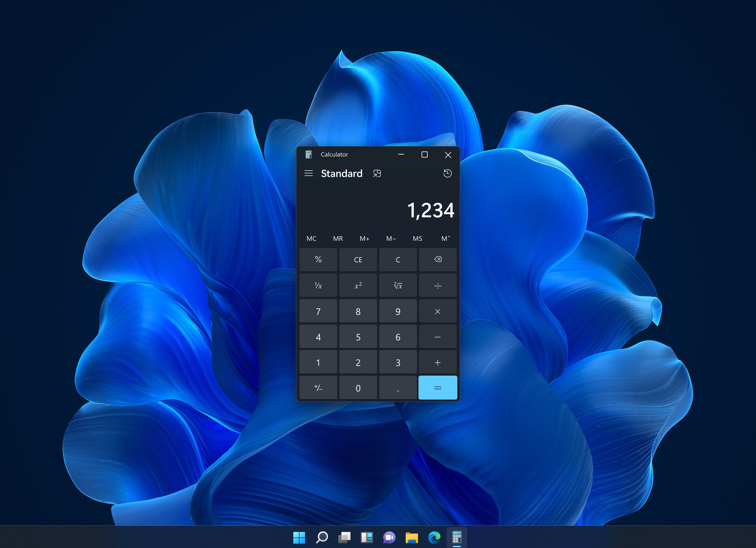Tap the number 4 key
Viewport: 756px width, 548px height.
pyautogui.click(x=318, y=337)
